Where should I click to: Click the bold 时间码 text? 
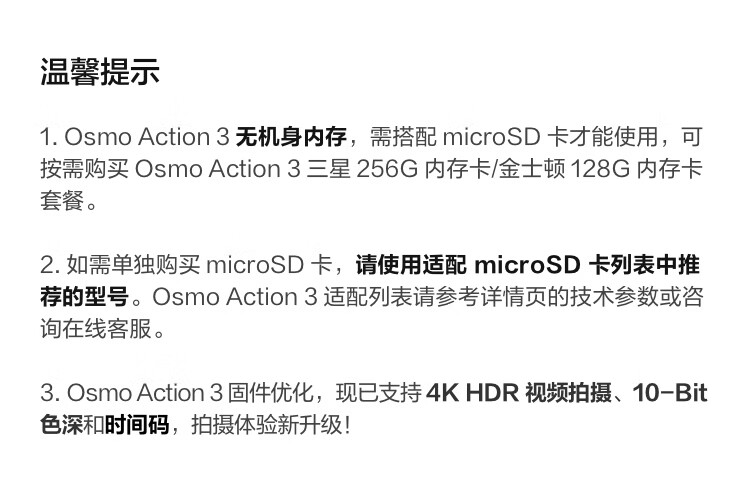point(137,425)
